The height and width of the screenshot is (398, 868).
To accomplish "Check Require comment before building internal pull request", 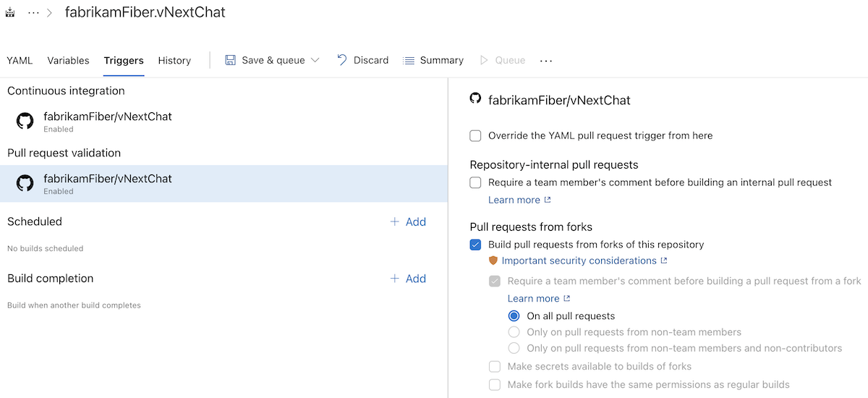I will pyautogui.click(x=475, y=182).
